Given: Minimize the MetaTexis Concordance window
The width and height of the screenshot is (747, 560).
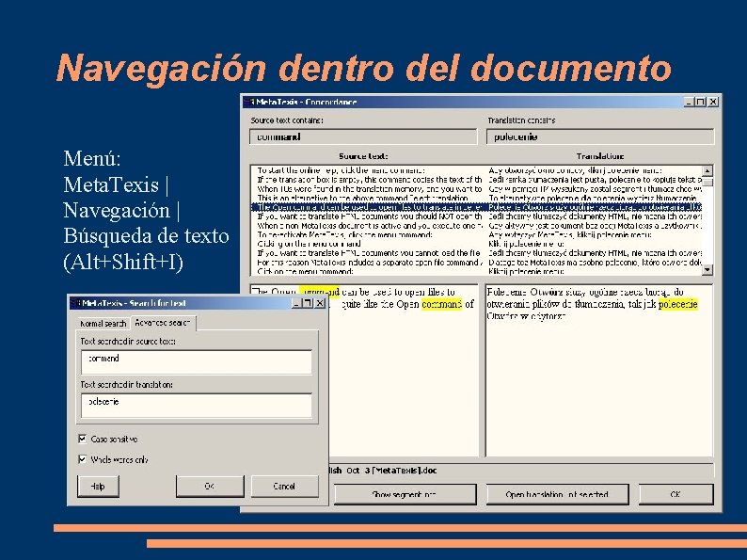Looking at the screenshot, I should 690,102.
